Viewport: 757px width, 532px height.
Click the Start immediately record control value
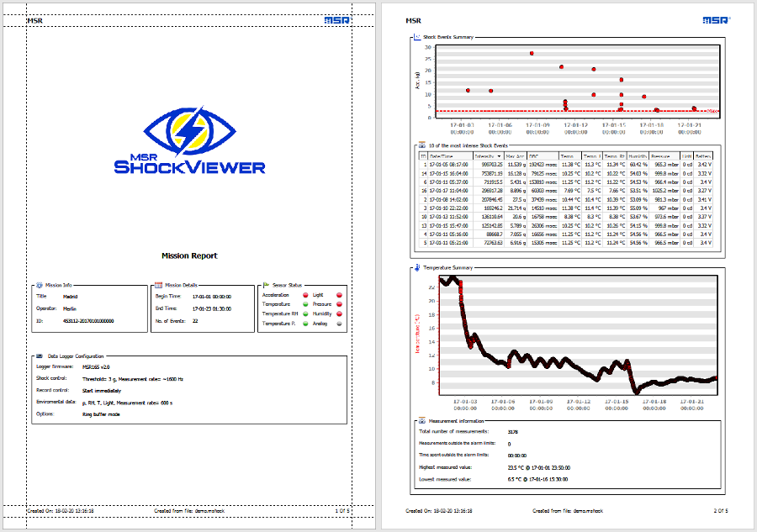(x=102, y=391)
